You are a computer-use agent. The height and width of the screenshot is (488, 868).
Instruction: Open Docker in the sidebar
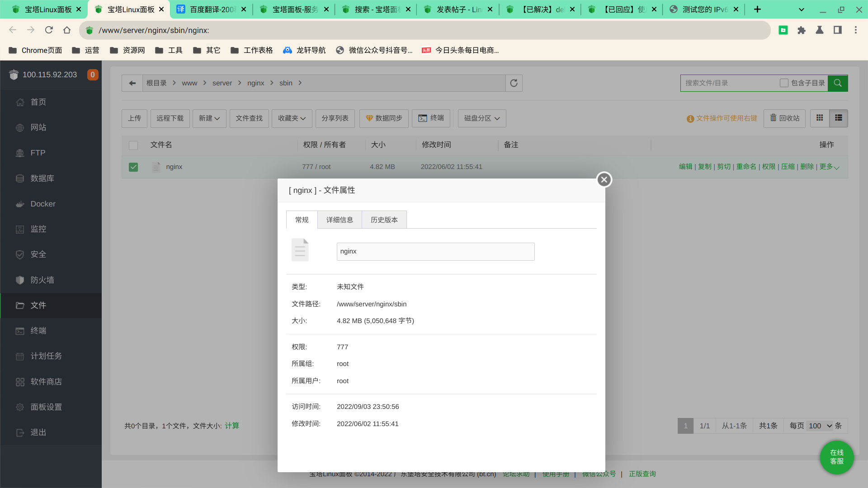point(51,204)
